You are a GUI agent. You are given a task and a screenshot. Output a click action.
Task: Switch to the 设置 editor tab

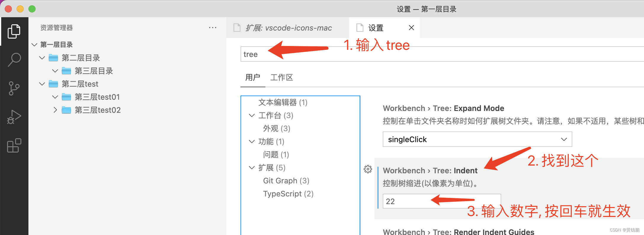pyautogui.click(x=385, y=28)
